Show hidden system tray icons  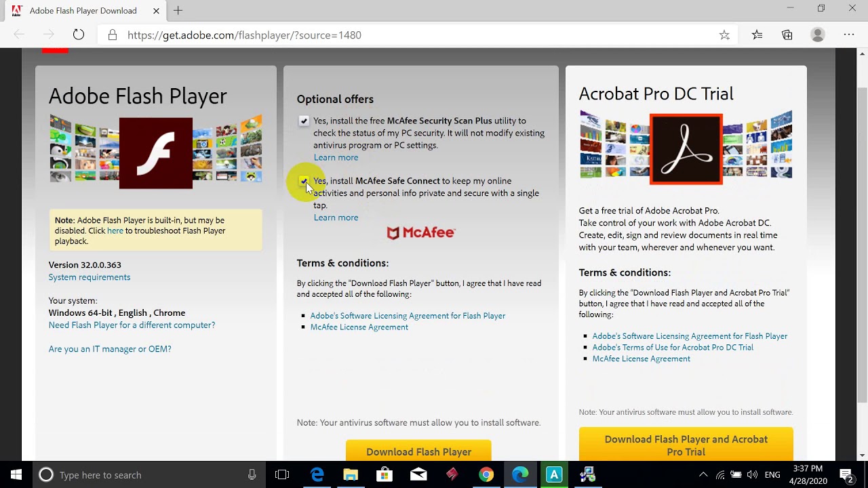703,474
